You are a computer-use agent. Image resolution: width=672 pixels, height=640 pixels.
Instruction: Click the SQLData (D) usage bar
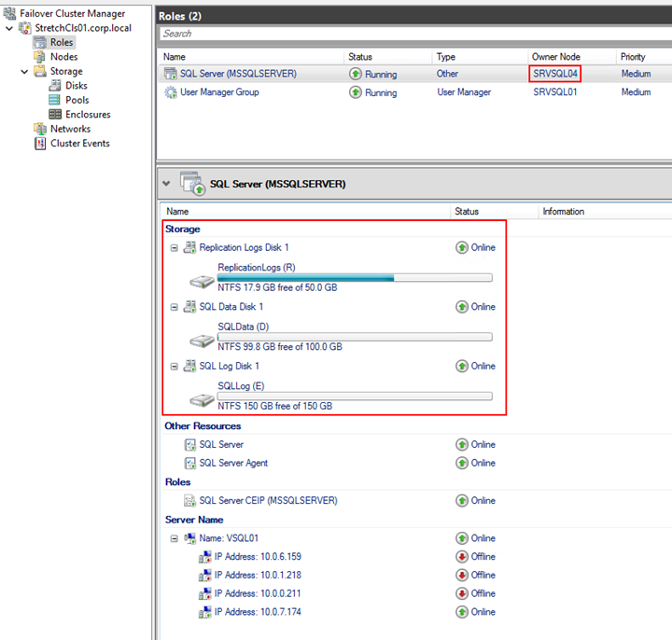click(355, 337)
